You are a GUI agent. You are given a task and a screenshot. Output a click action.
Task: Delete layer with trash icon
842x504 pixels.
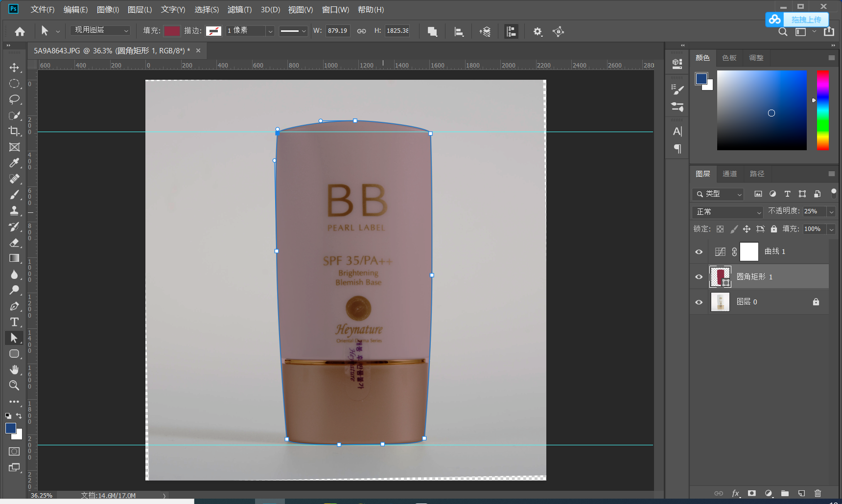click(818, 493)
